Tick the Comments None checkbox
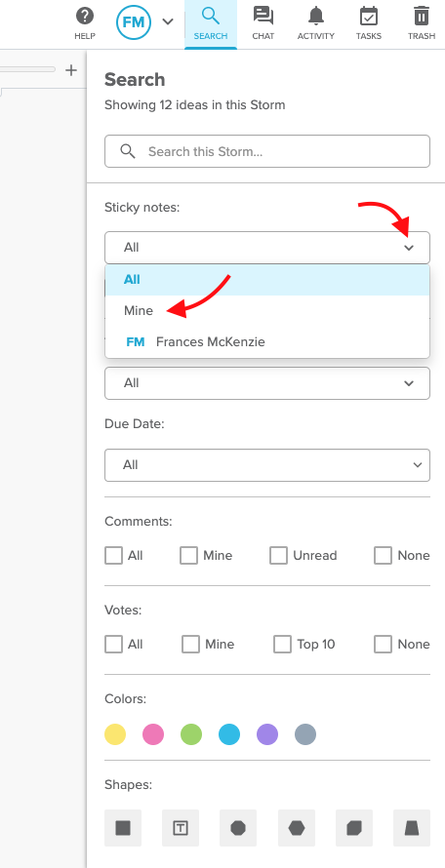Viewport: 445px width, 868px height. point(383,555)
